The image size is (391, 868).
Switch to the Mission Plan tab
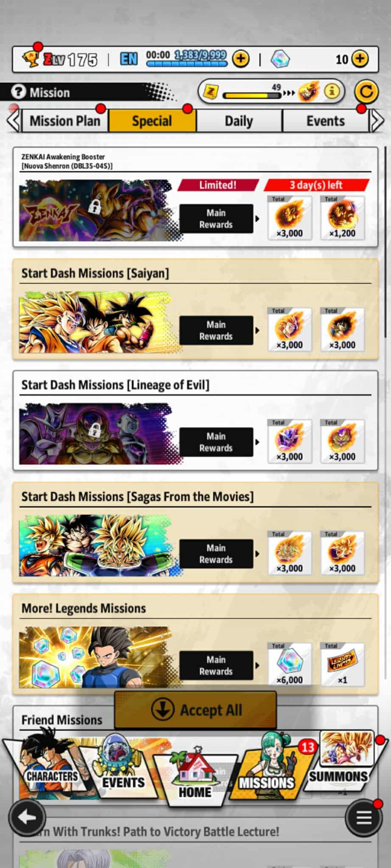pos(65,121)
